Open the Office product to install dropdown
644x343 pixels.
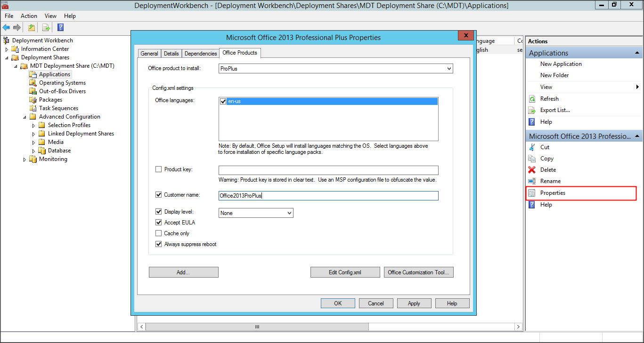point(335,69)
